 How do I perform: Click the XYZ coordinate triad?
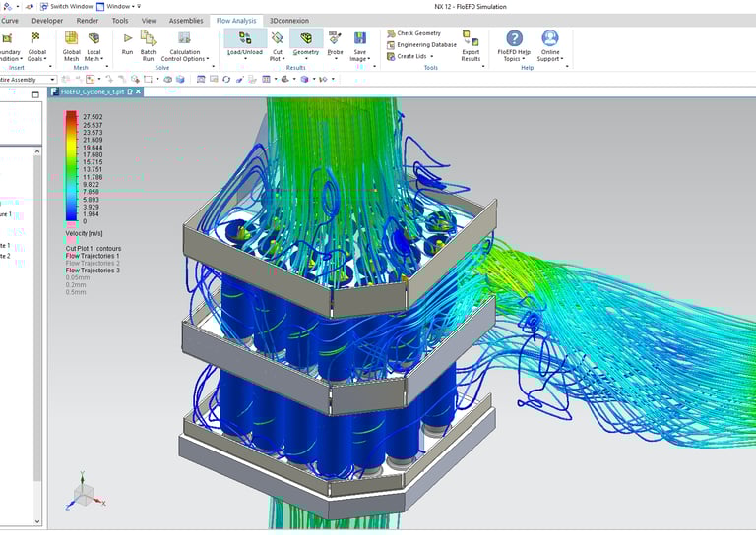[x=85, y=492]
